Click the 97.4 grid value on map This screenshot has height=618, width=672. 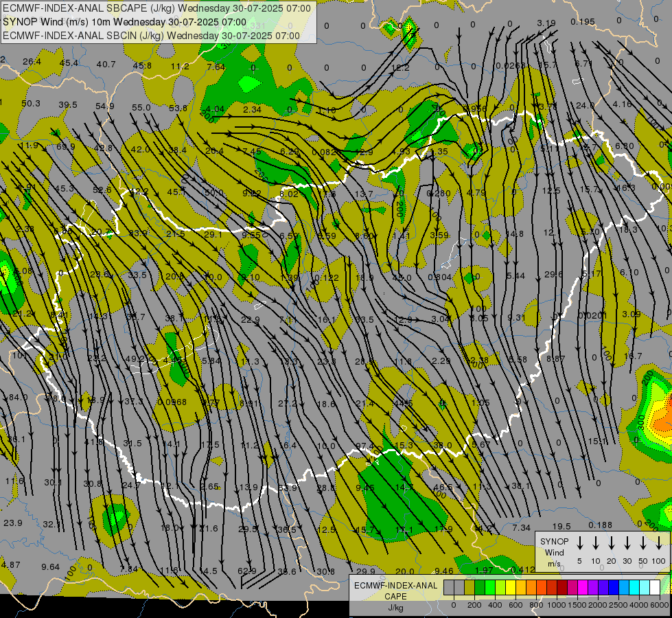(x=364, y=446)
